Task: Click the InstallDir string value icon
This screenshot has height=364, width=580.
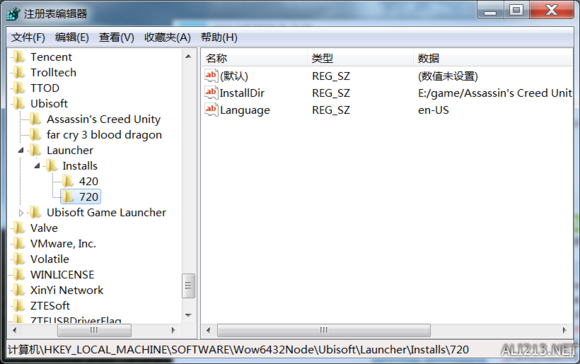Action: pos(211,93)
